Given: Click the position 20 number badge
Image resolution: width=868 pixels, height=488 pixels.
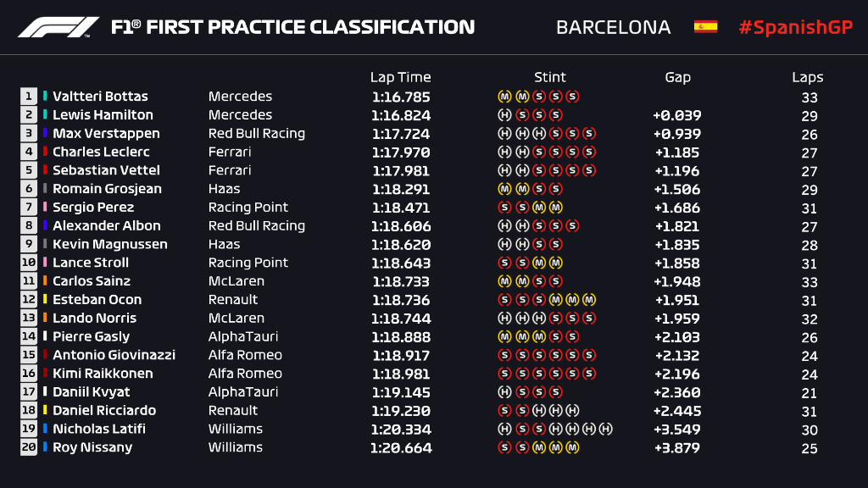Looking at the screenshot, I should (x=29, y=447).
